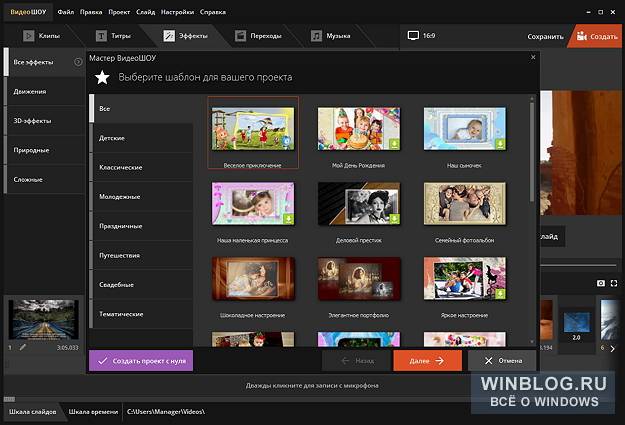Viewport: 625px width, 425px height.
Task: Click scroll-down arrow of template list
Action: [x=532, y=342]
